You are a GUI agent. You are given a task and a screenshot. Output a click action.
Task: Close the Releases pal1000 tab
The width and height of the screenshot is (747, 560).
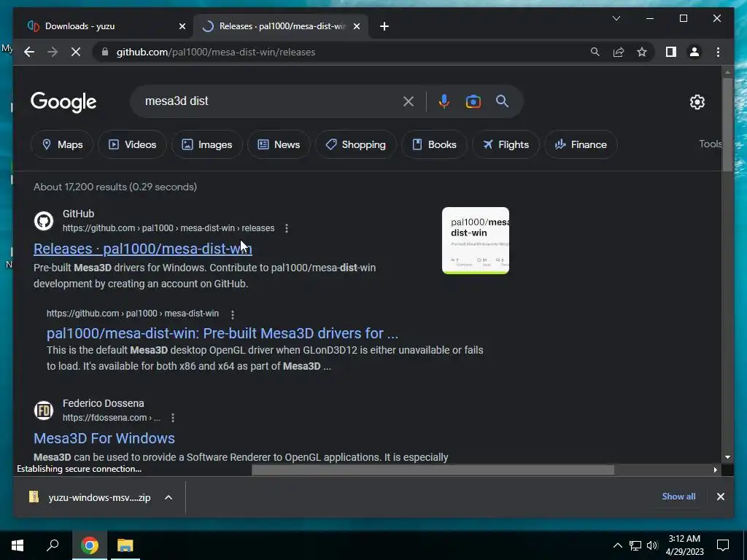coord(356,27)
